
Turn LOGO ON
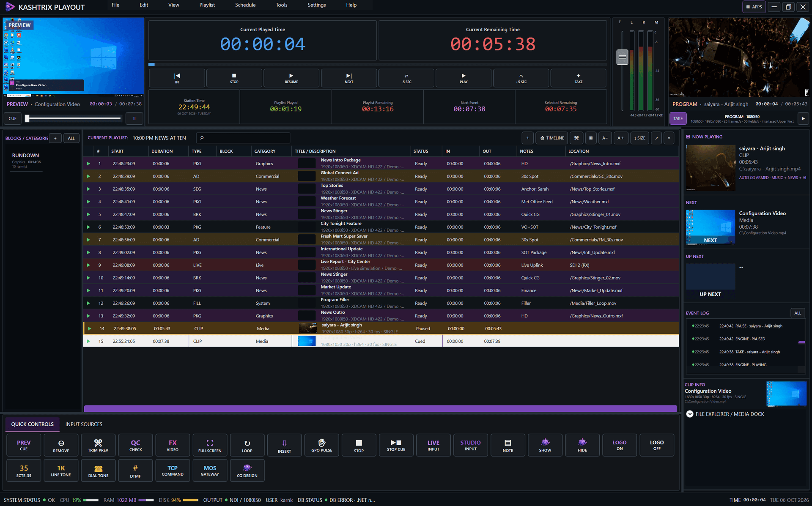[x=619, y=445]
